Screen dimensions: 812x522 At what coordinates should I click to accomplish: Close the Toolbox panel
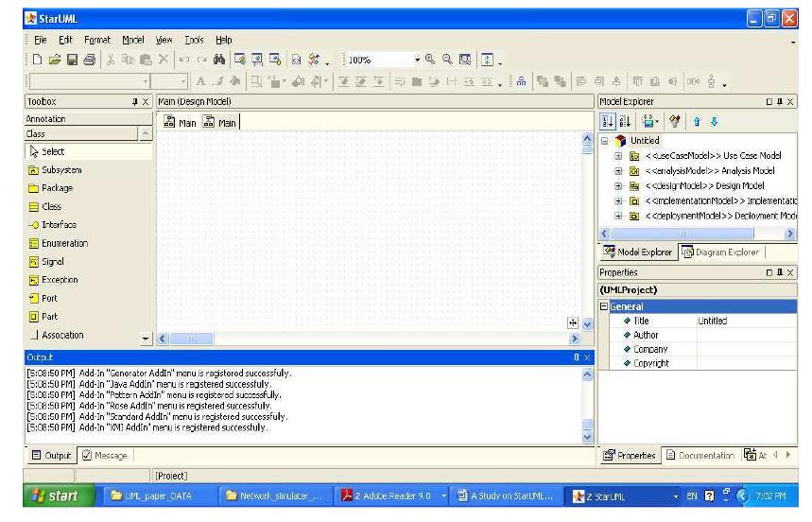pyautogui.click(x=146, y=101)
